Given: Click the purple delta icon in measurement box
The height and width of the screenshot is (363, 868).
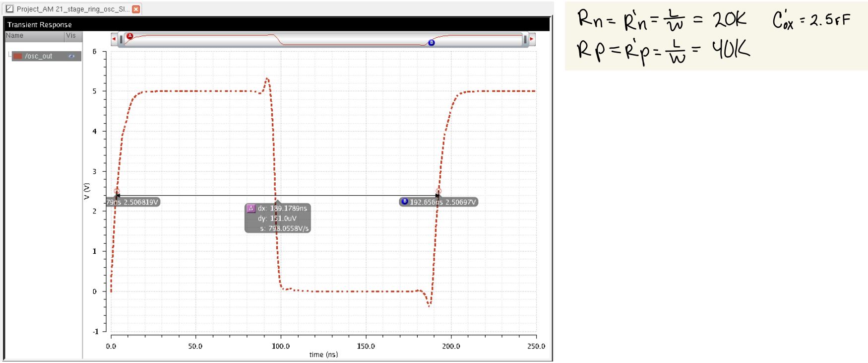Looking at the screenshot, I should 251,209.
